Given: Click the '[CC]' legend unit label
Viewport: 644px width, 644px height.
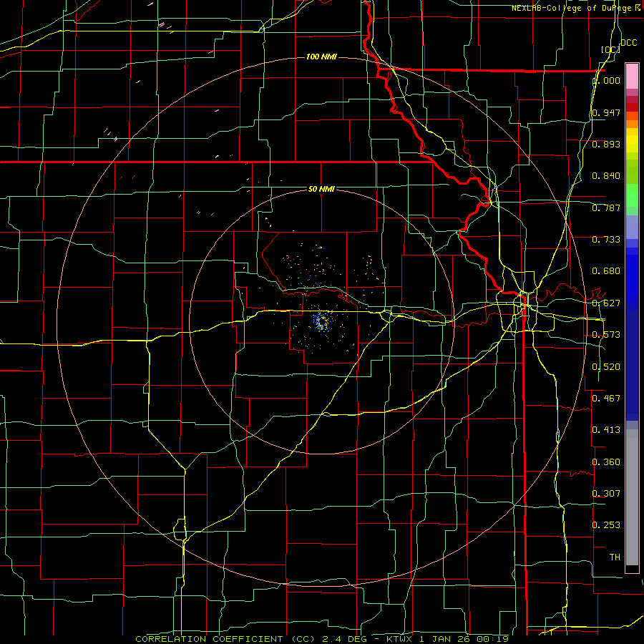Looking at the screenshot, I should pyautogui.click(x=610, y=49).
